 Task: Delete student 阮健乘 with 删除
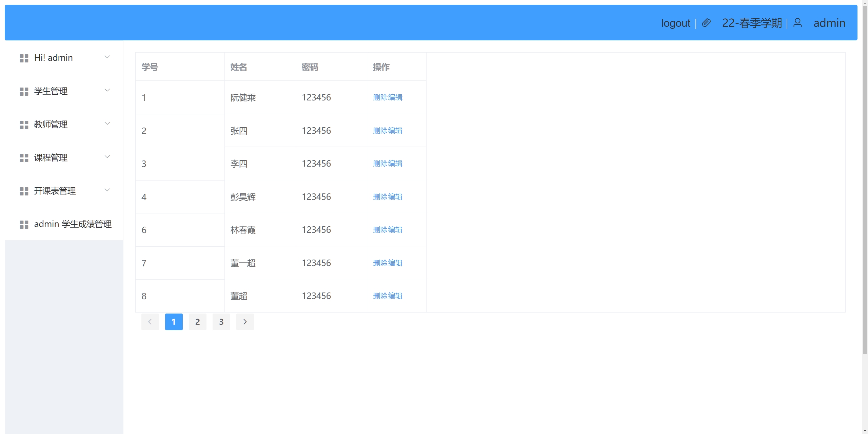pyautogui.click(x=380, y=97)
